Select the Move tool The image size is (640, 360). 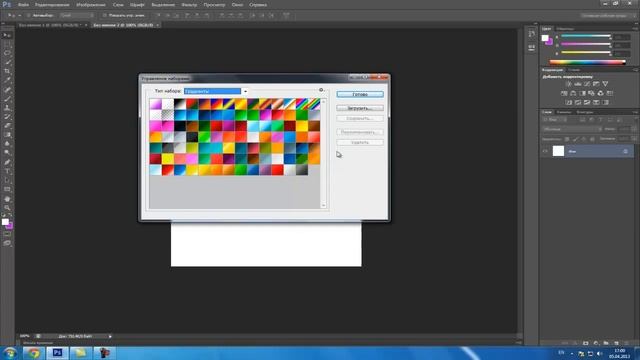click(7, 36)
